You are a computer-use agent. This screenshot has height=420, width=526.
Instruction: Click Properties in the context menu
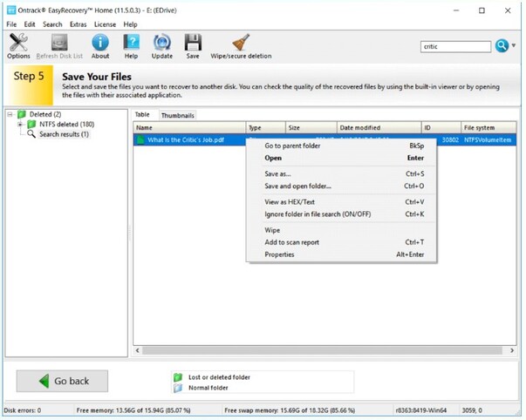tap(280, 254)
